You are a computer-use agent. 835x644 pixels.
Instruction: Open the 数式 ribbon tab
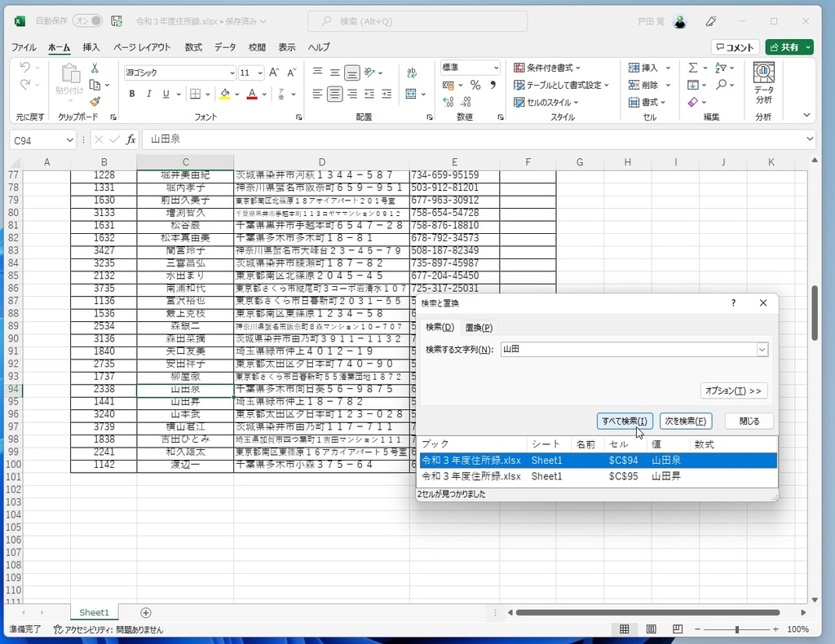[193, 47]
